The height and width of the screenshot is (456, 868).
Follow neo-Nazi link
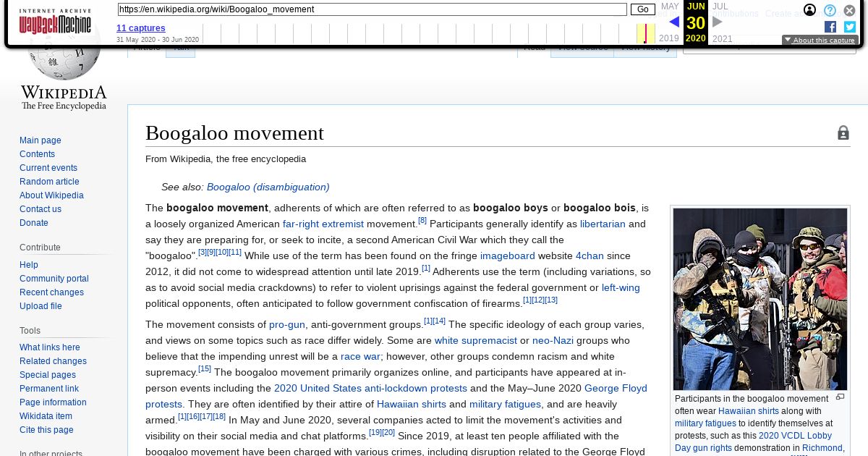pos(552,340)
